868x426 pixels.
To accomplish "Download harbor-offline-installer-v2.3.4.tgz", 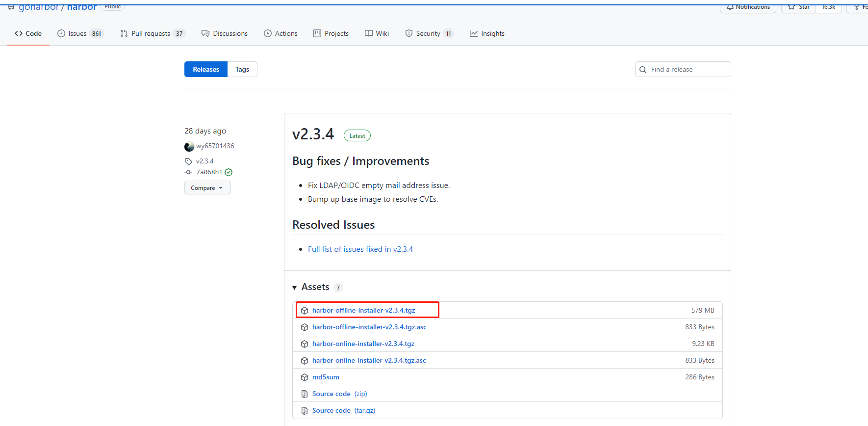I will pos(364,310).
